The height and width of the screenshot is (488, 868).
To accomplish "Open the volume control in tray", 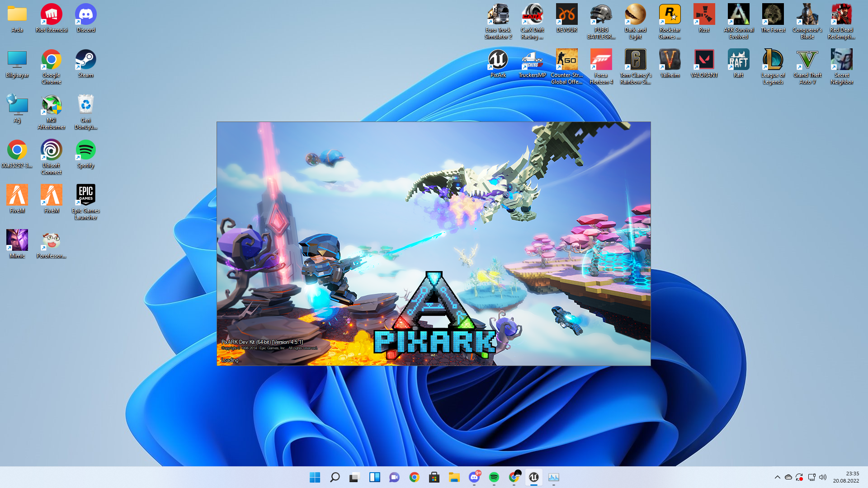I will 823,477.
